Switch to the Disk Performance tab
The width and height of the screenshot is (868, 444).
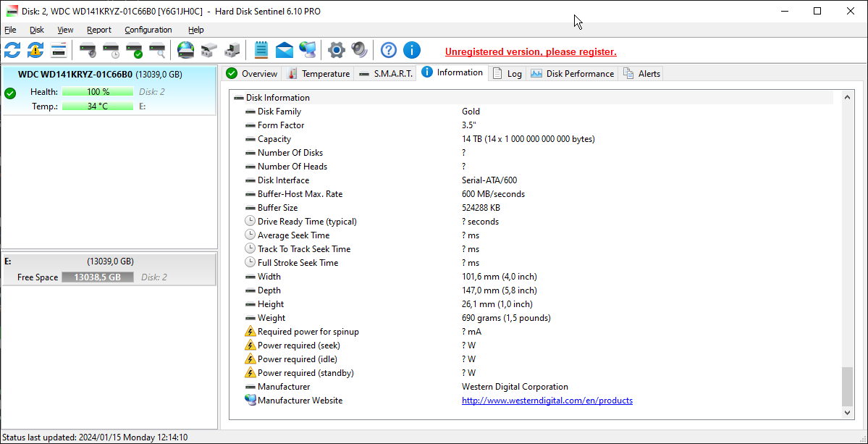572,74
